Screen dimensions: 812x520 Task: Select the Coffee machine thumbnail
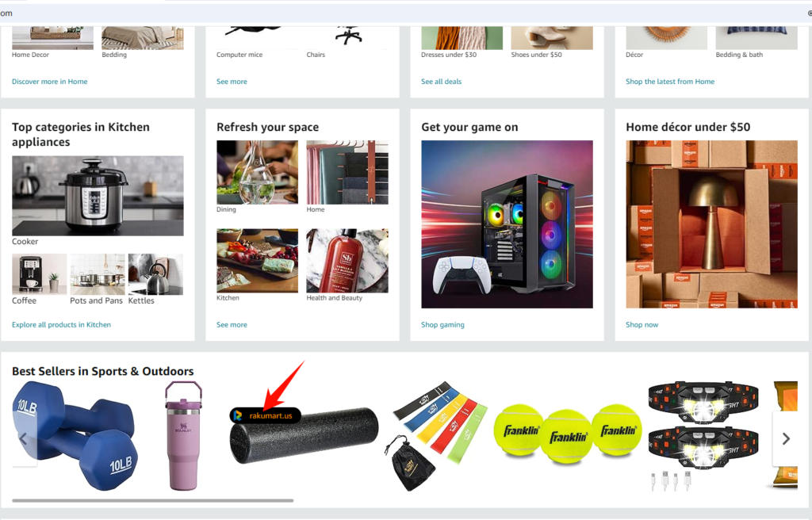click(x=40, y=274)
